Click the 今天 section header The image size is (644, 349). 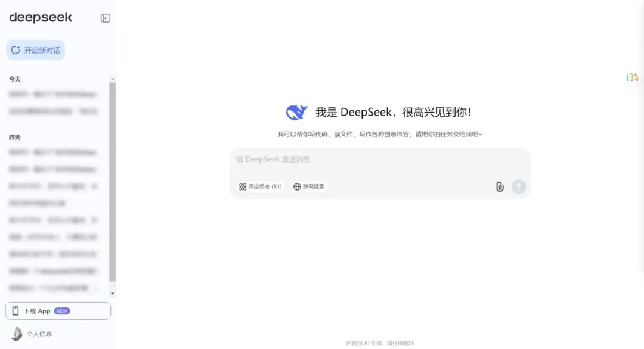(x=15, y=79)
